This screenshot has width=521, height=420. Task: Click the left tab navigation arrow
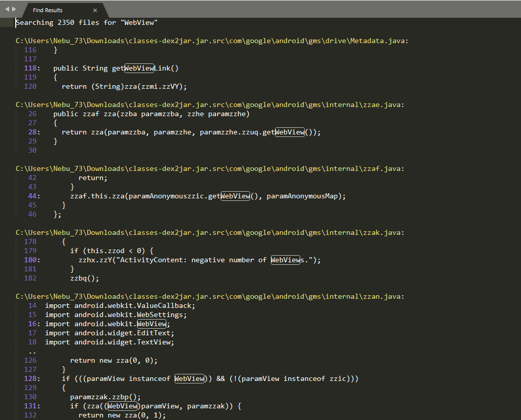(7, 9)
